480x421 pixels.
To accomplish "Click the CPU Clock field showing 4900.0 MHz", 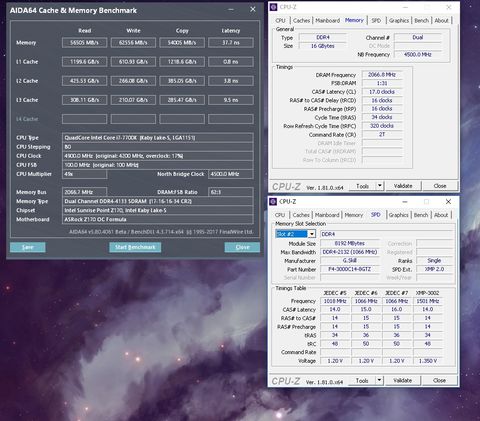I will pyautogui.click(x=158, y=156).
